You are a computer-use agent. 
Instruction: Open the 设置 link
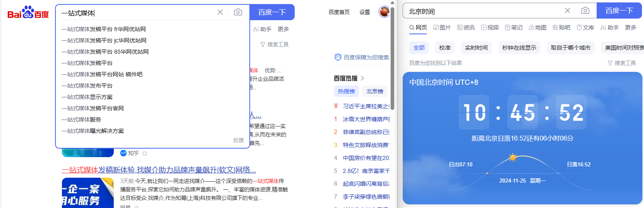tap(365, 12)
